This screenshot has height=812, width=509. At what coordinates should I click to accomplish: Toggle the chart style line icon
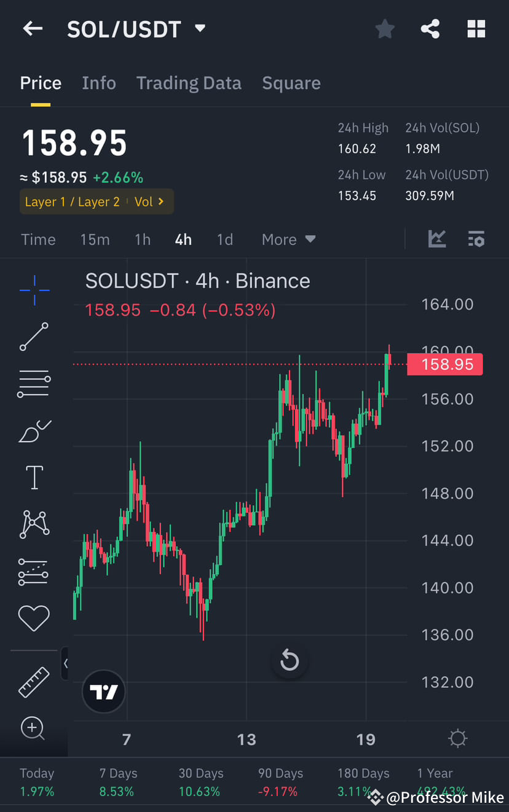tap(437, 239)
